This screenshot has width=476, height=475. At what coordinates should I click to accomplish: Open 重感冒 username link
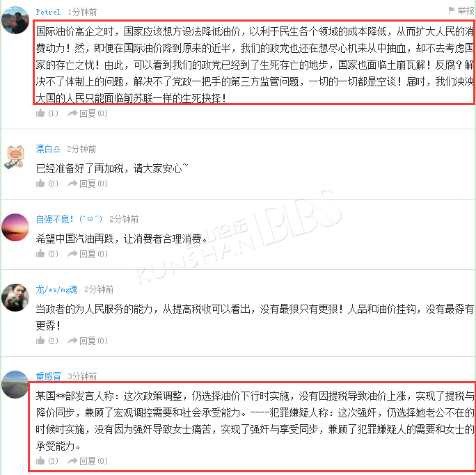point(48,376)
